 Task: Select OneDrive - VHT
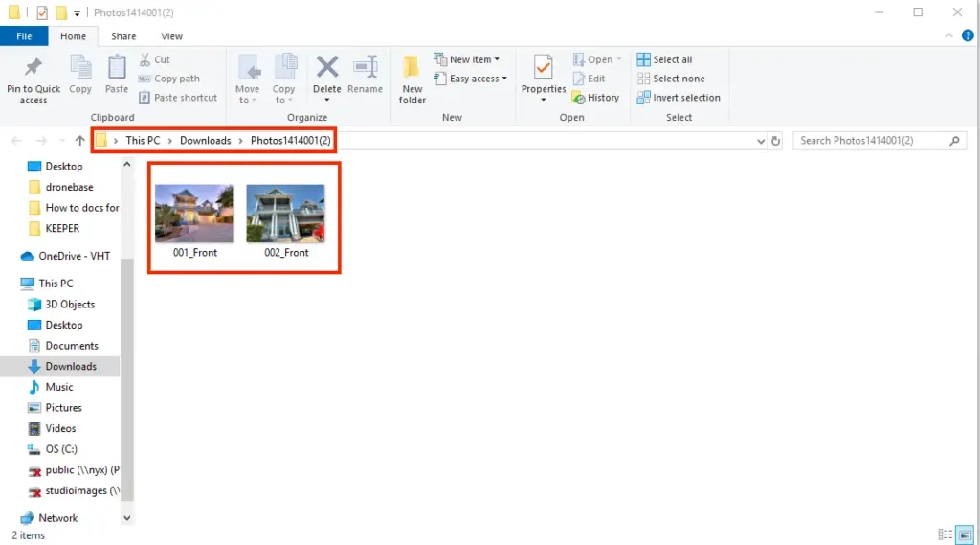click(66, 256)
